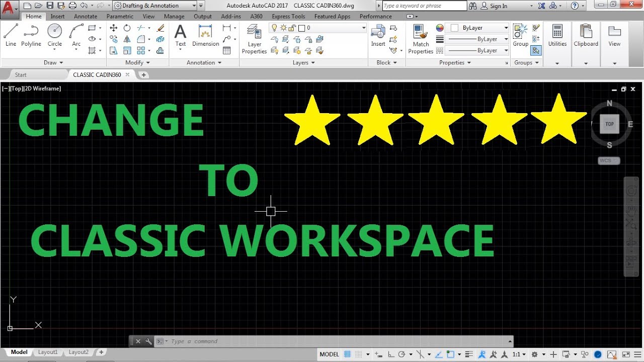This screenshot has height=362, width=644.
Task: Select the Offset tool in Modify panel
Action: 160,50
